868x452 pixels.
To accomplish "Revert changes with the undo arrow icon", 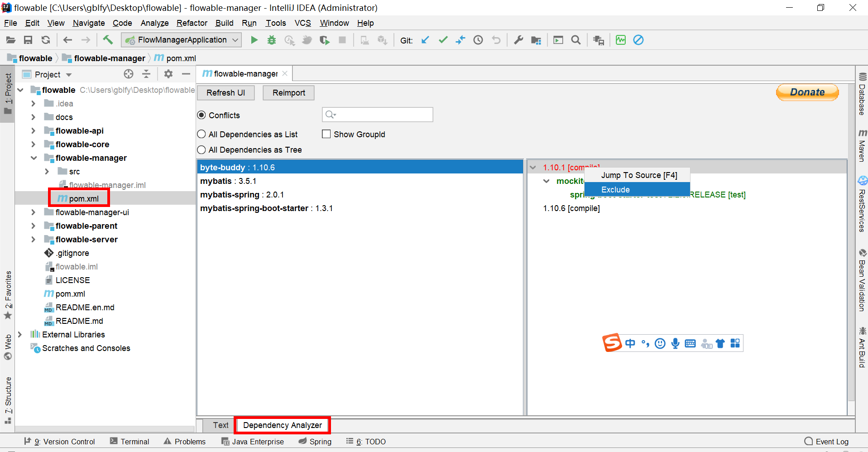I will point(496,40).
